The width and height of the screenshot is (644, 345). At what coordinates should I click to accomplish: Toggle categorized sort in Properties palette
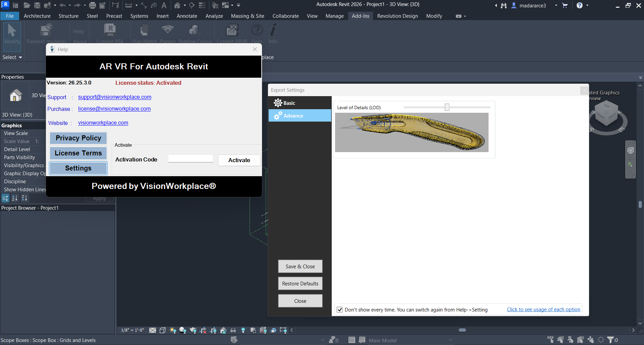(5, 198)
